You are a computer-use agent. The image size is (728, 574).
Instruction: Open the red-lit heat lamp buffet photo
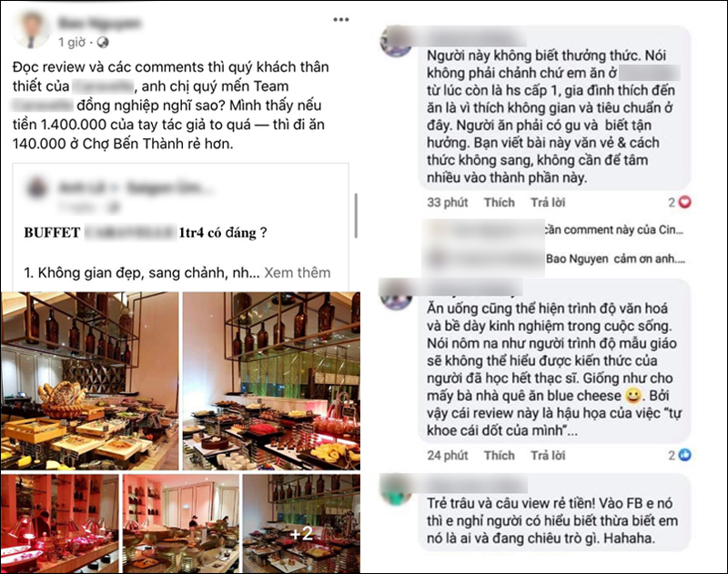coord(60,523)
